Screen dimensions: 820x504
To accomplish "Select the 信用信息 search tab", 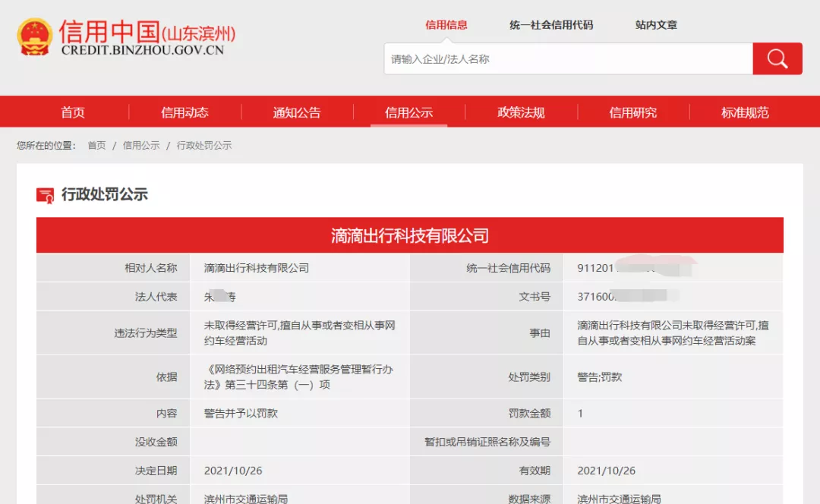I will [x=446, y=24].
